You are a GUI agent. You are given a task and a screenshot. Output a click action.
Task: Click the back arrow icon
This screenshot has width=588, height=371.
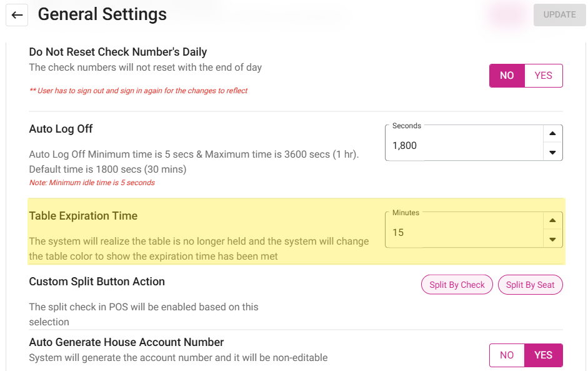pos(17,15)
